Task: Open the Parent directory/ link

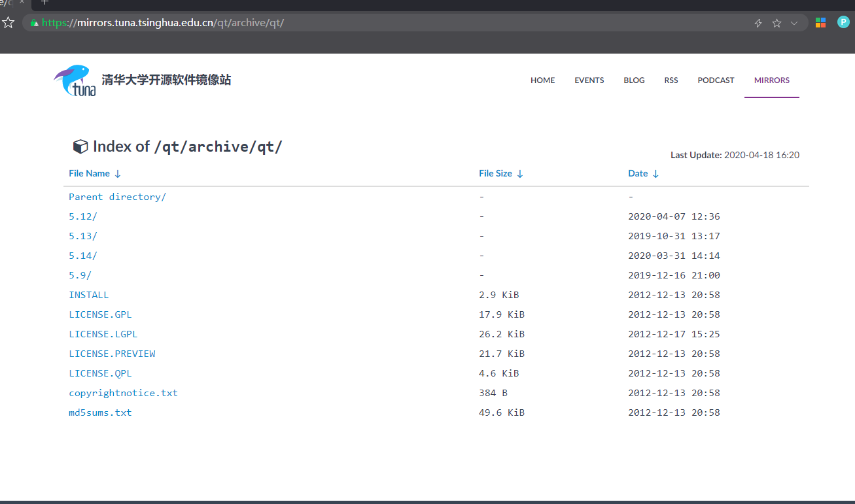Action: pos(117,197)
